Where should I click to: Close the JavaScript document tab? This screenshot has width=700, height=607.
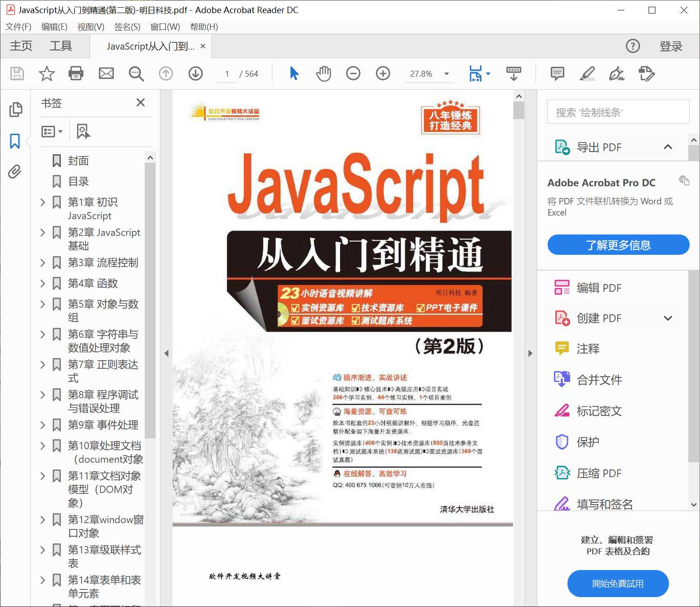click(x=203, y=46)
